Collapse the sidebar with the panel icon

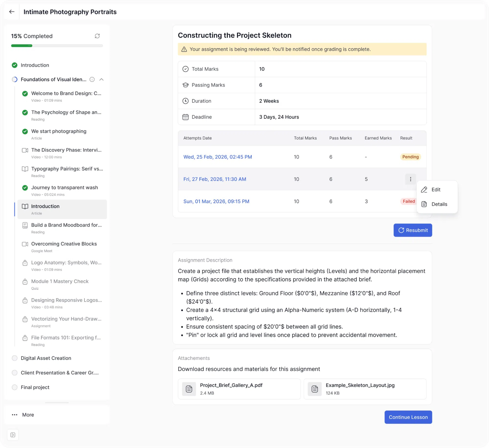point(13,435)
